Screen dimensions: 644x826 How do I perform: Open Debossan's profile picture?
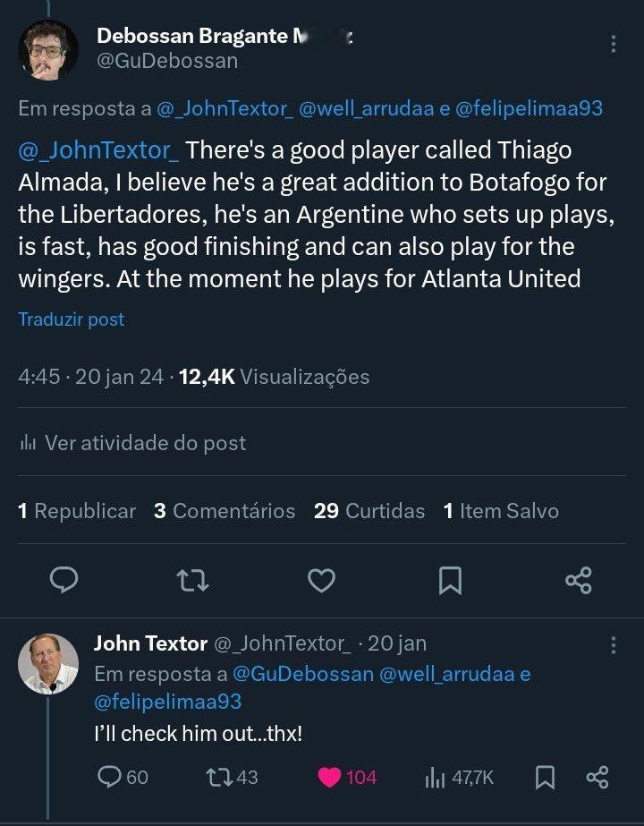tap(48, 50)
